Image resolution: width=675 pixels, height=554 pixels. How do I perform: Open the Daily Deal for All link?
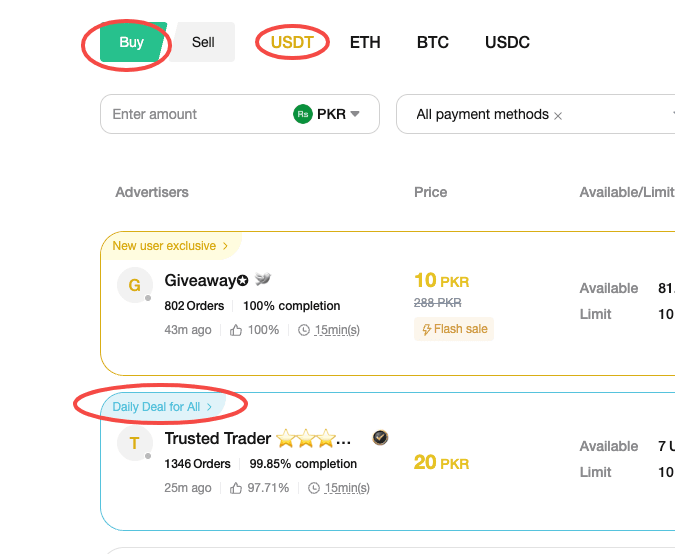click(162, 407)
